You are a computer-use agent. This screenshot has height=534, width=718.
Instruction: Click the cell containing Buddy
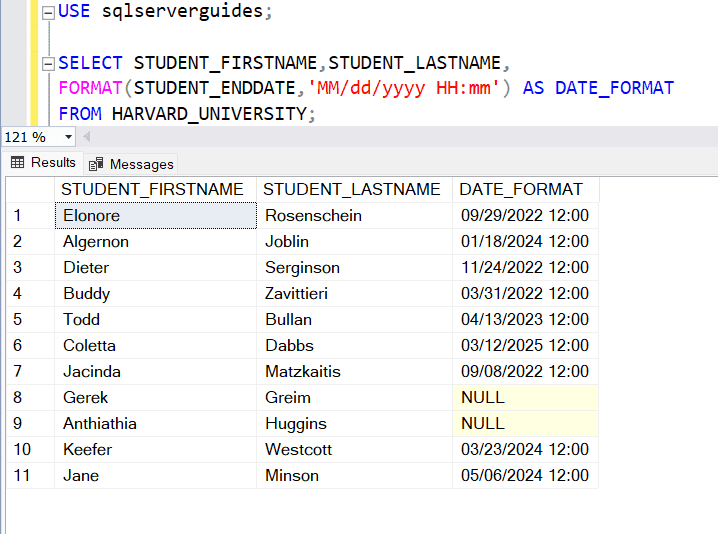[155, 294]
